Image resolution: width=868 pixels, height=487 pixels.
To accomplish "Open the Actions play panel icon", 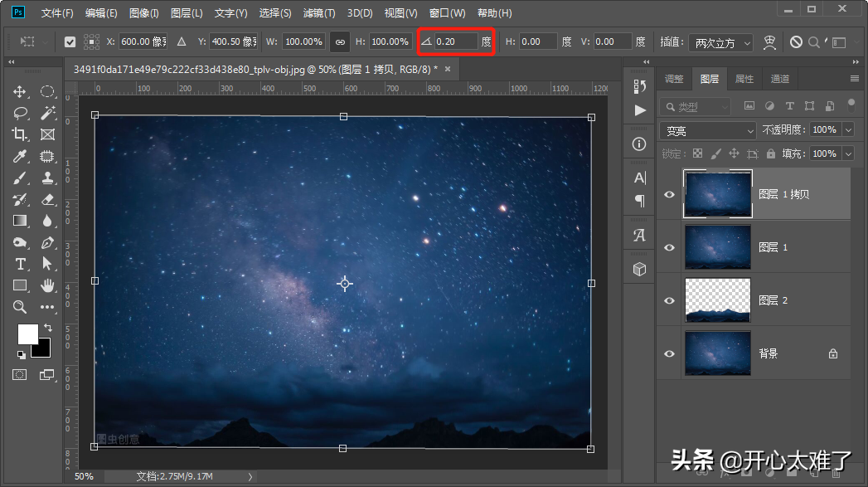I will (639, 110).
